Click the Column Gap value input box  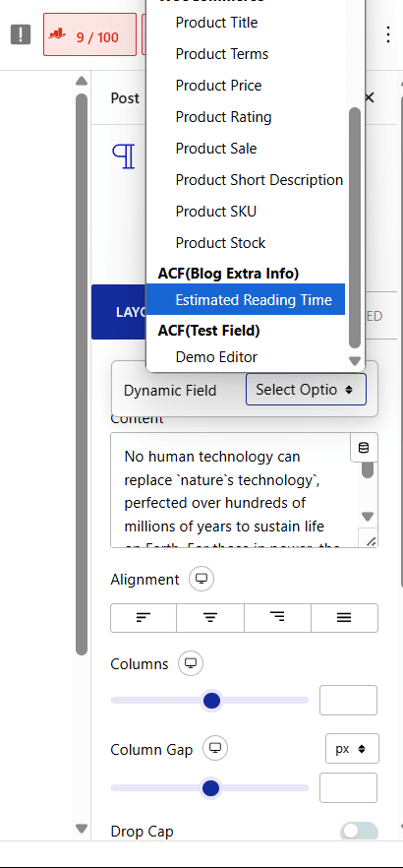(348, 787)
